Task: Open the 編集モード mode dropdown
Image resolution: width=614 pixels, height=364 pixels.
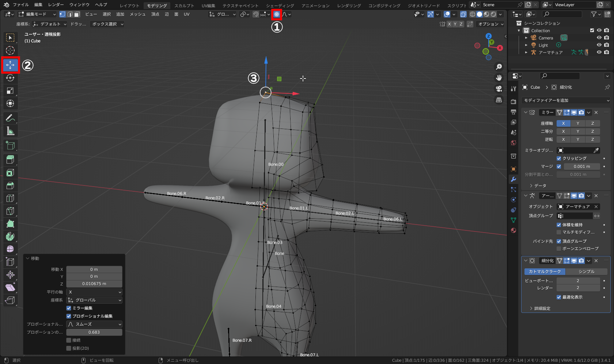Action: coord(37,14)
